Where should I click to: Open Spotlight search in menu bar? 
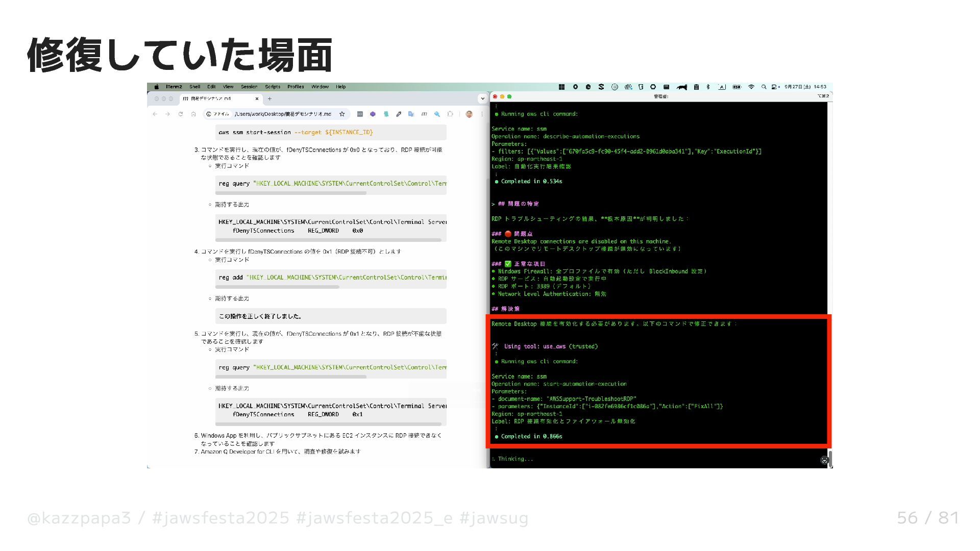click(764, 87)
